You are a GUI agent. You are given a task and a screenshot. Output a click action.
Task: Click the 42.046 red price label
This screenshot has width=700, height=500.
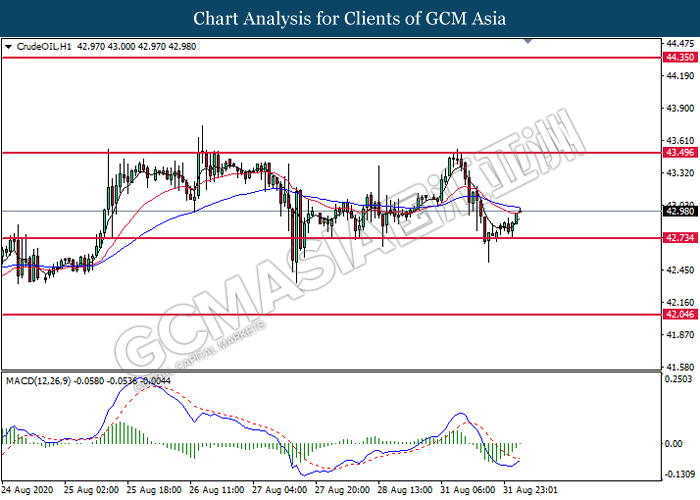(680, 314)
